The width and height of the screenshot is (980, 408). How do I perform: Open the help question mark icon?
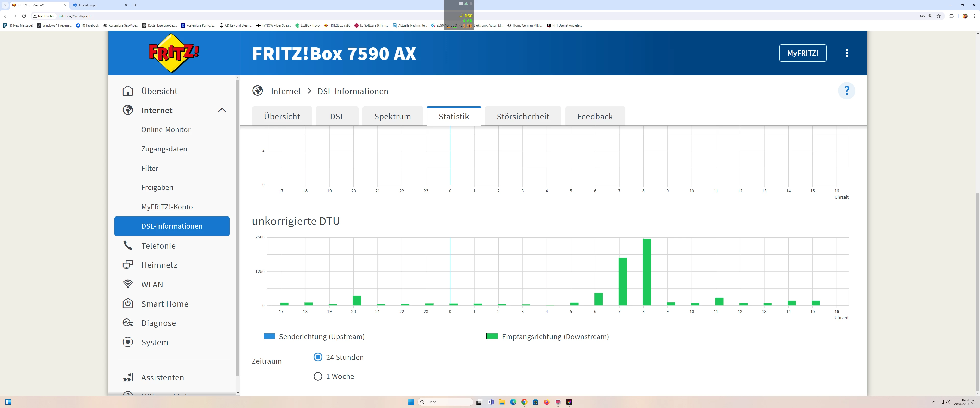tap(847, 91)
